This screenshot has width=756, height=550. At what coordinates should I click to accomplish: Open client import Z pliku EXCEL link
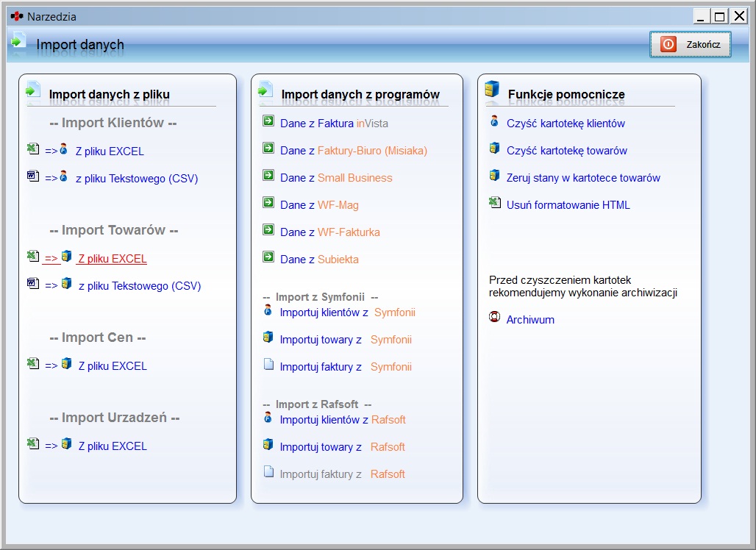(x=110, y=151)
